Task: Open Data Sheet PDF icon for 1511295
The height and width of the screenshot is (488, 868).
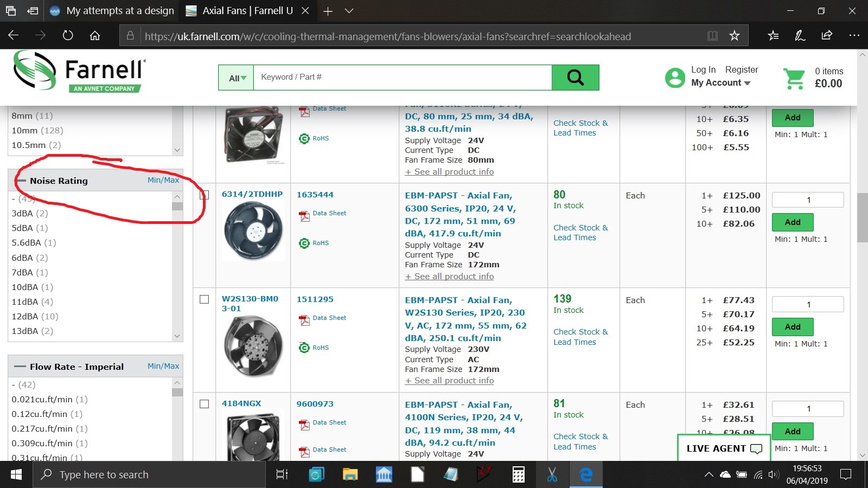Action: coord(304,321)
